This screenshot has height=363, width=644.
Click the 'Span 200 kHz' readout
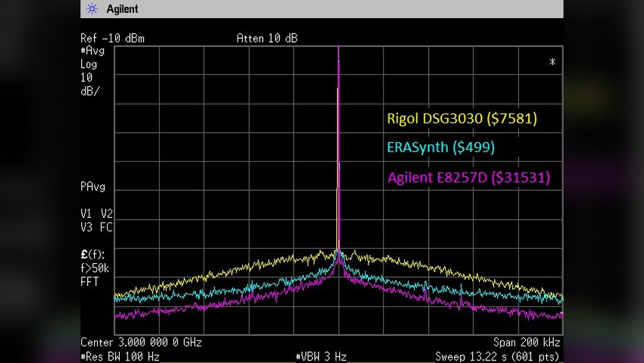click(x=527, y=342)
